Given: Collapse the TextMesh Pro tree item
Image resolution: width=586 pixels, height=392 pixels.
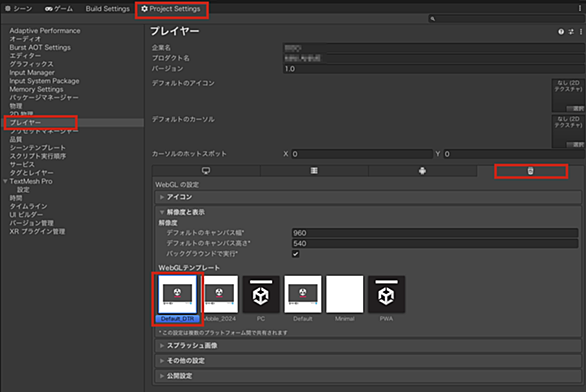Looking at the screenshot, I should click(5, 181).
